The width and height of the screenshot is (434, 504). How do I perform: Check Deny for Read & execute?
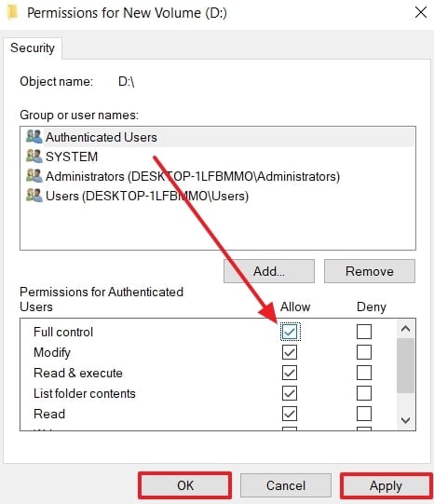coord(364,373)
